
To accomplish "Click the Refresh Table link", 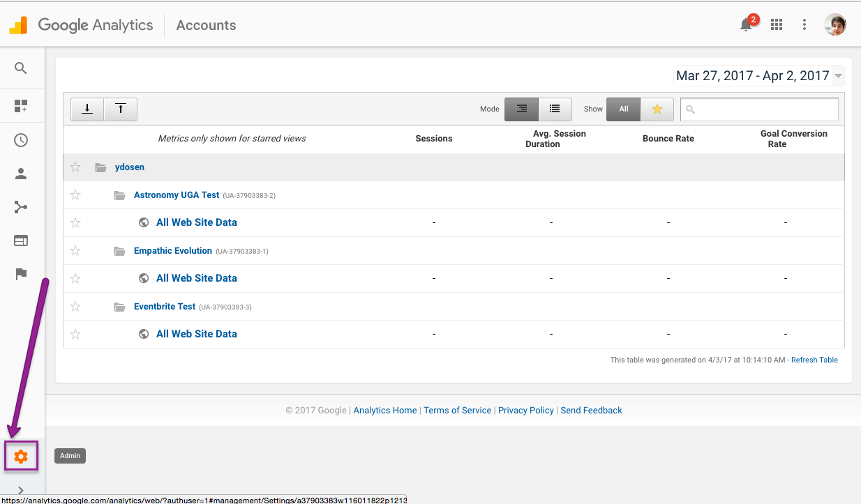I will 814,360.
